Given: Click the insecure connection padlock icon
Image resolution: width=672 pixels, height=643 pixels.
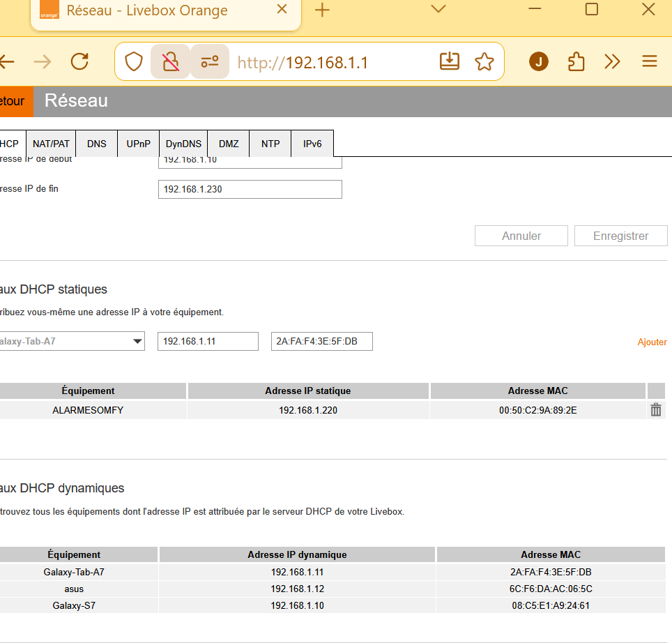Looking at the screenshot, I should (170, 62).
